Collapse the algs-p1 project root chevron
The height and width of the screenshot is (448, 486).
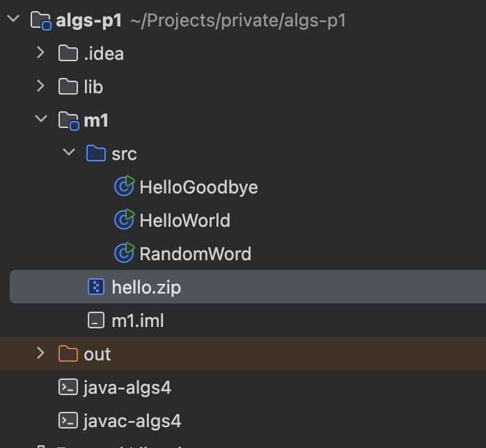click(13, 19)
